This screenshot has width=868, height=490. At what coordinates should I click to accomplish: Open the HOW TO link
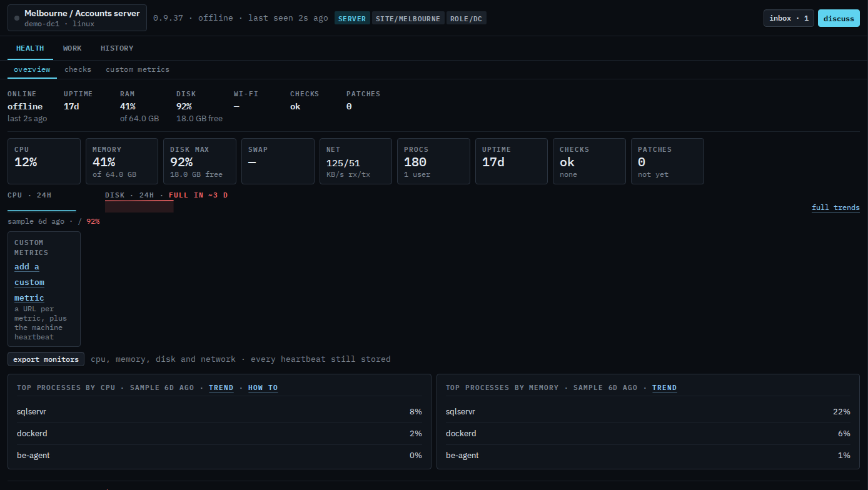click(x=263, y=387)
